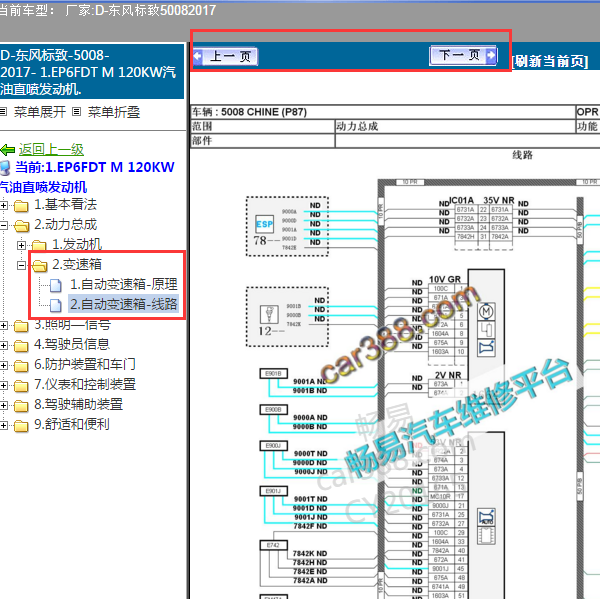Click the computer icon beside 当前:1.EP6FDT
The height and width of the screenshot is (599, 600).
click(x=5, y=168)
